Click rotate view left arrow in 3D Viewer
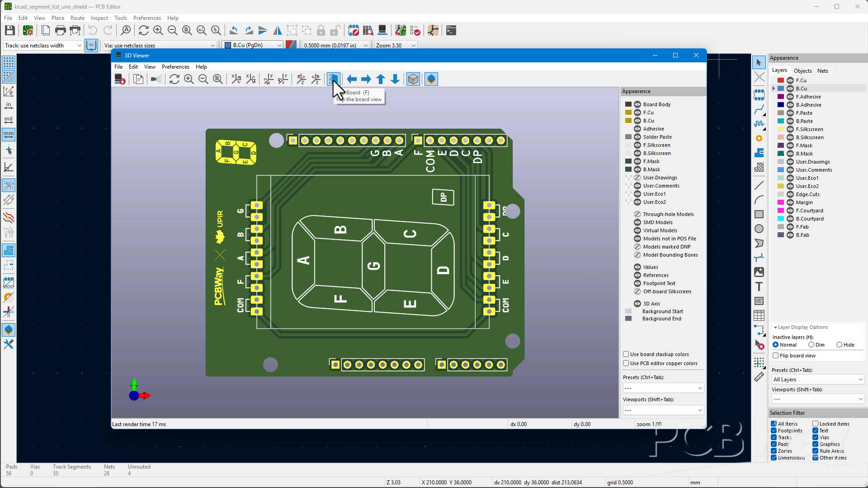The height and width of the screenshot is (488, 868). coord(352,79)
